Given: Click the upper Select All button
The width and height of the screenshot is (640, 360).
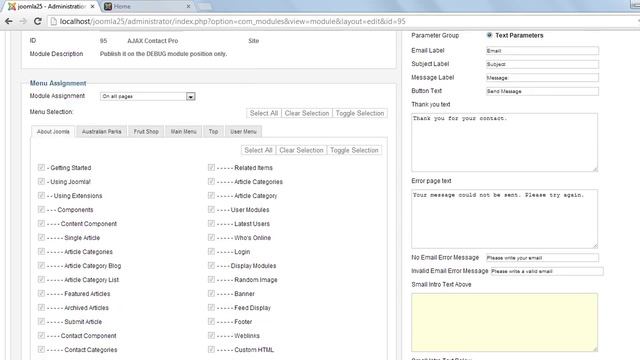Looking at the screenshot, I should [264, 113].
